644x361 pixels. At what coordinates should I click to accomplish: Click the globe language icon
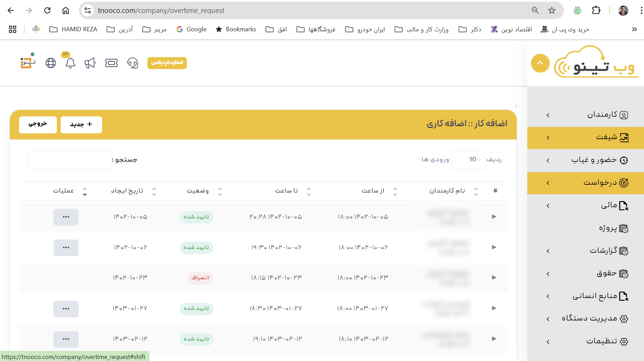[x=51, y=63]
